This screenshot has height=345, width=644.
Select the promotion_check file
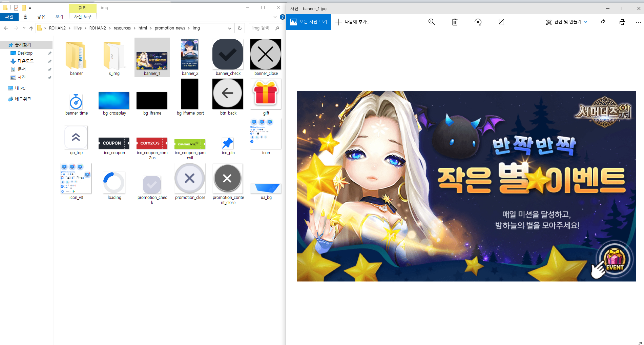point(152,190)
